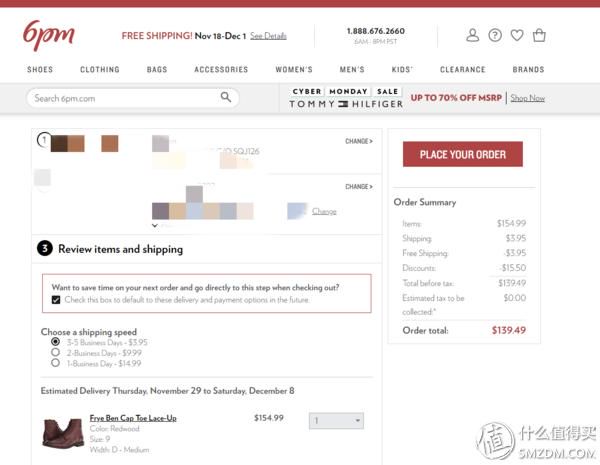Select 1-Business Day shipping for $14.99

click(x=55, y=363)
